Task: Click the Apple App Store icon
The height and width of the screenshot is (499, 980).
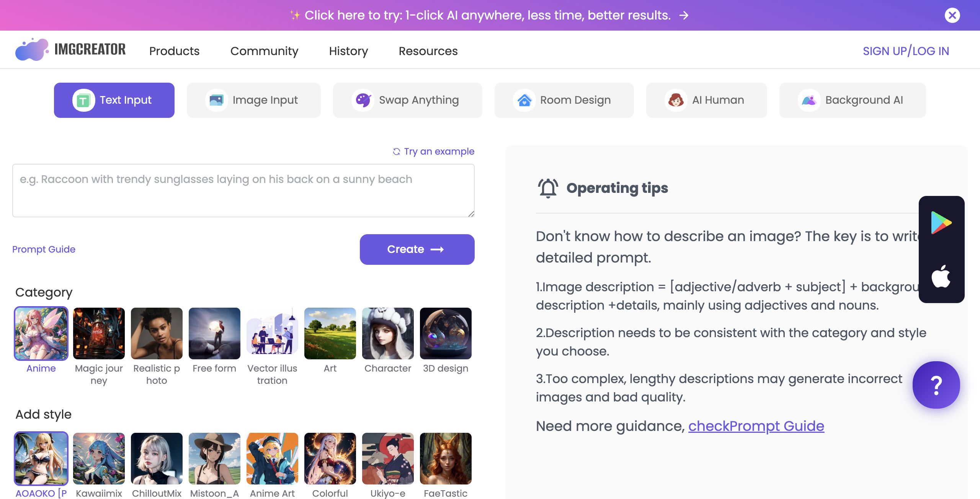Action: click(x=941, y=276)
